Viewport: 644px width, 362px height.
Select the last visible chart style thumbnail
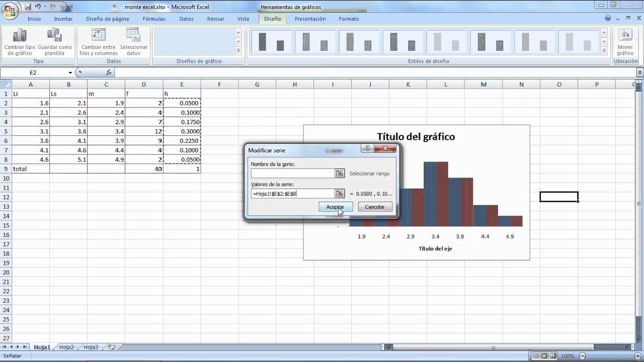pos(578,42)
